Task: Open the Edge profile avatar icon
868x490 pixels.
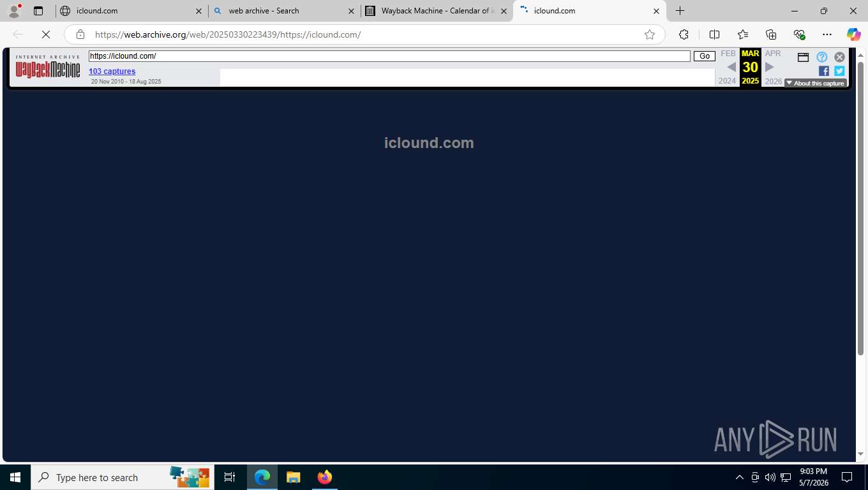Action: click(x=14, y=11)
